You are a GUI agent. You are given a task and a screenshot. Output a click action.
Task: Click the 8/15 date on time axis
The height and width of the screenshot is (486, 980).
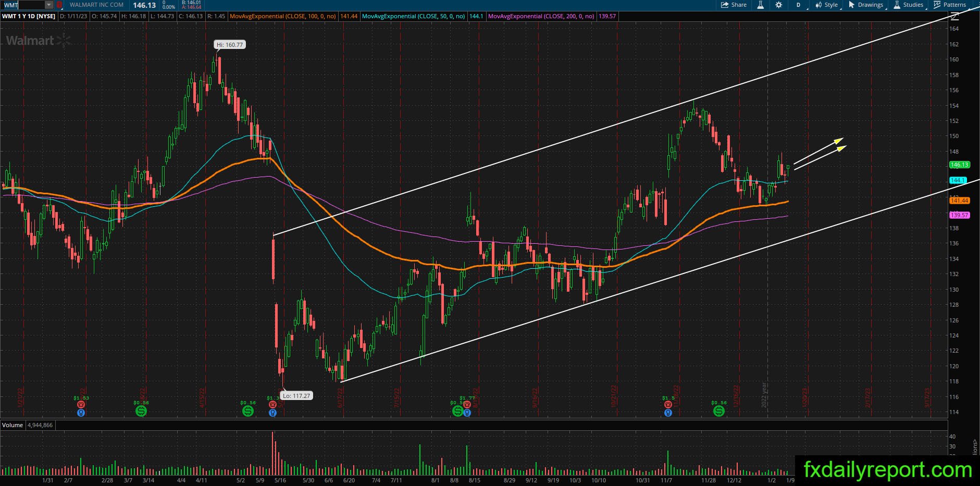(474, 480)
